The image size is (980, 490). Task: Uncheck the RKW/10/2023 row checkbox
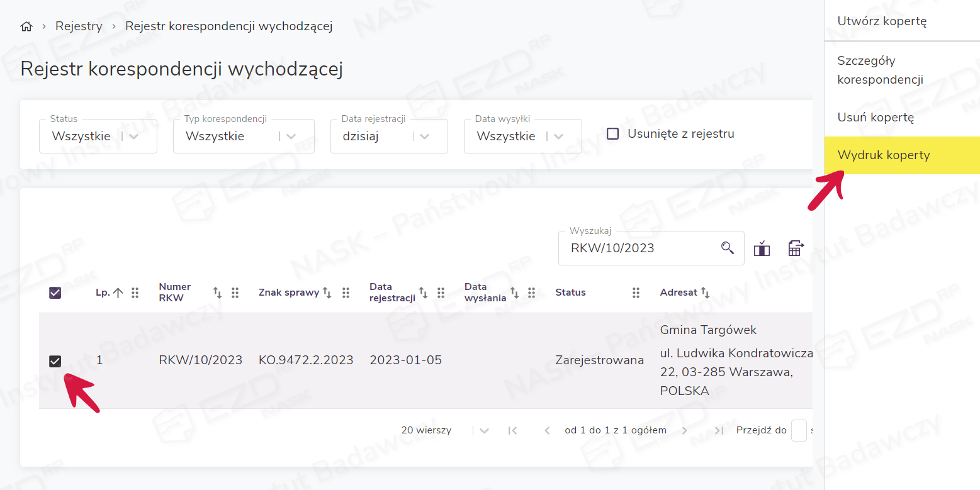coord(55,360)
